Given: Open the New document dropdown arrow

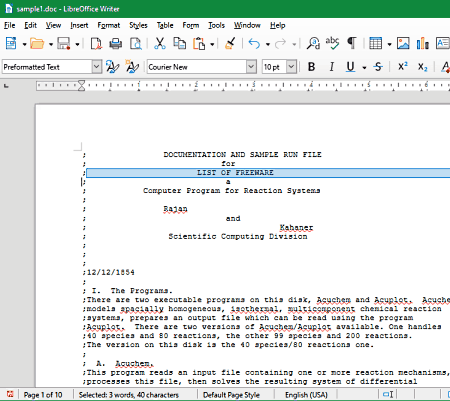Looking at the screenshot, I should coord(24,44).
